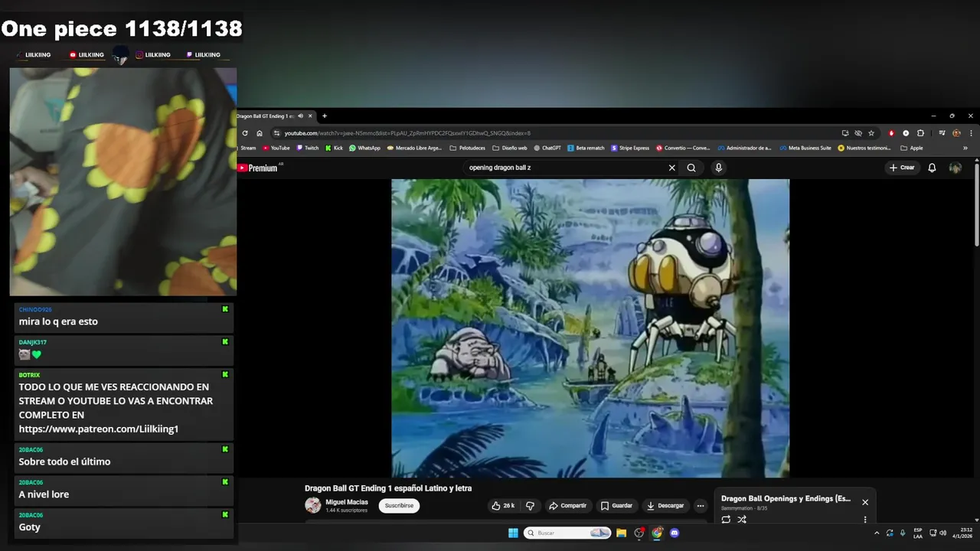Toggle playlist shuffle
Screen dimensions: 980x551
pyautogui.click(x=742, y=520)
